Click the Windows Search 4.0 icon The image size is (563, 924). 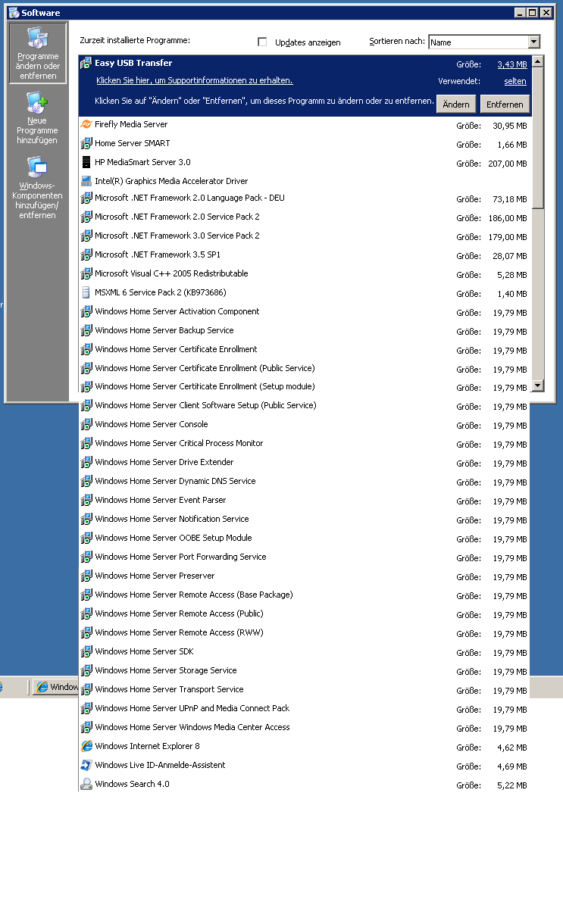click(86, 785)
